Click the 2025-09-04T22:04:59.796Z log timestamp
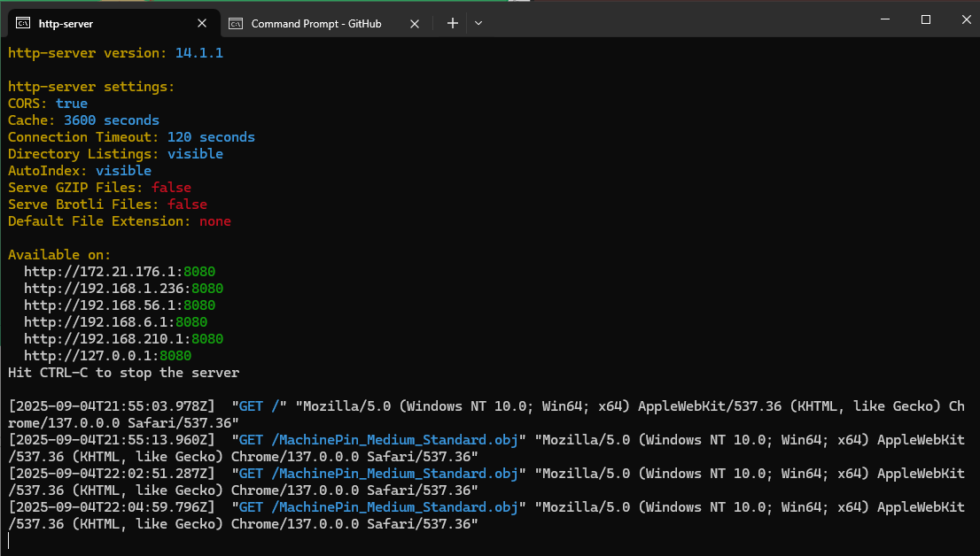980x556 pixels. click(x=112, y=507)
